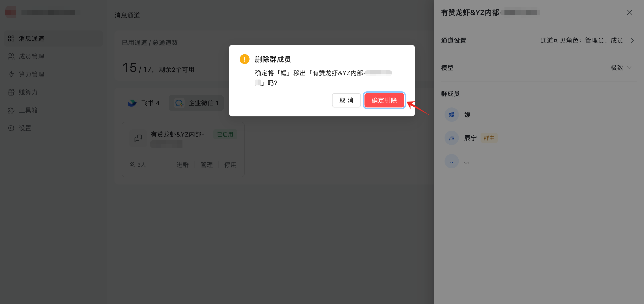Click member name 辰宁
The height and width of the screenshot is (304, 644).
470,138
